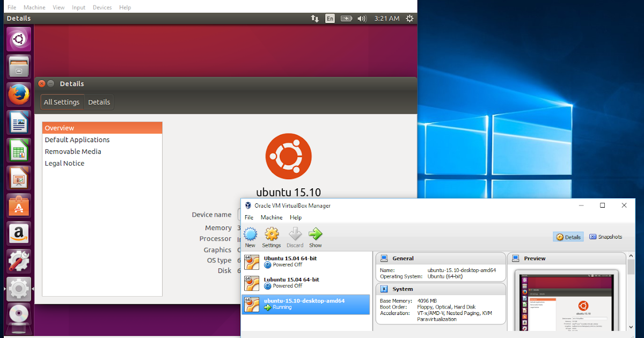The height and width of the screenshot is (338, 644).
Task: Select Removable Media in Details sidebar
Action: point(102,151)
